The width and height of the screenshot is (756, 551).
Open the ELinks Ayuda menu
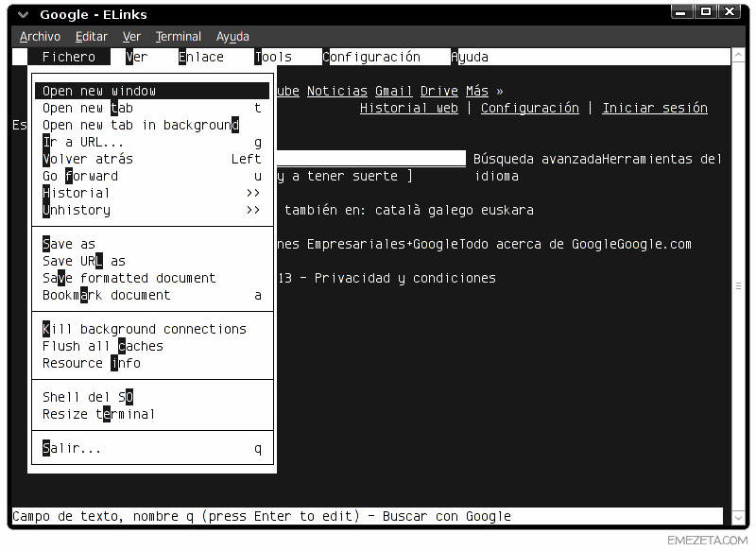point(470,57)
